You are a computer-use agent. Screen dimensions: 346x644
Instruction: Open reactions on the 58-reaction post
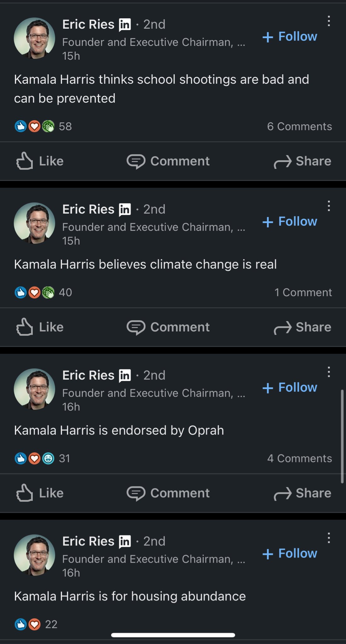[x=43, y=126]
